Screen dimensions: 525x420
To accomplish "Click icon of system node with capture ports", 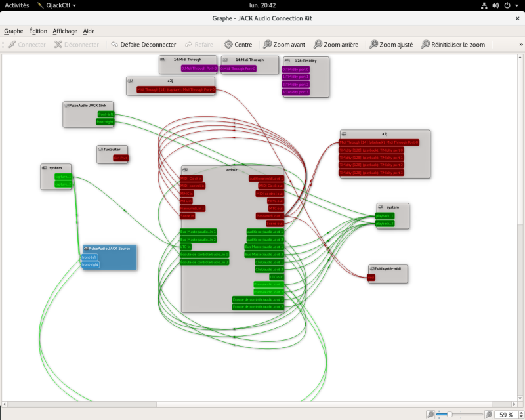I will 45,168.
